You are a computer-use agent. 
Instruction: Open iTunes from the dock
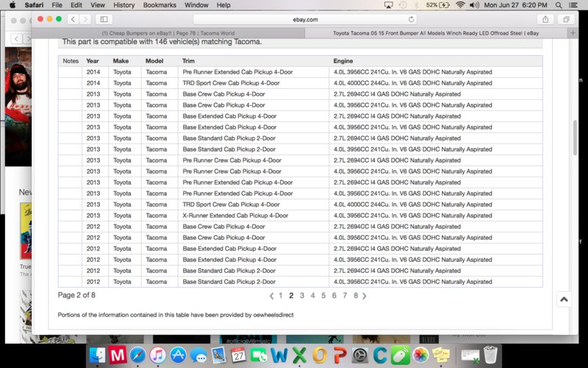click(158, 355)
